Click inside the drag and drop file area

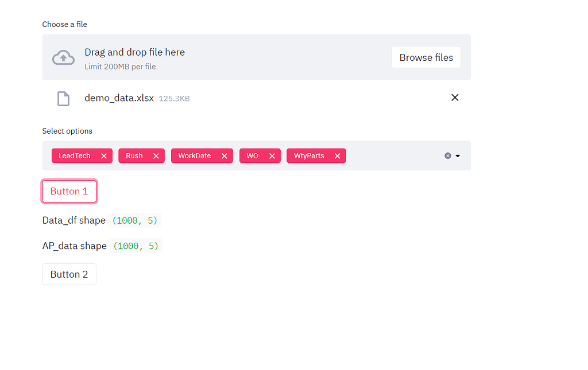tap(230, 57)
